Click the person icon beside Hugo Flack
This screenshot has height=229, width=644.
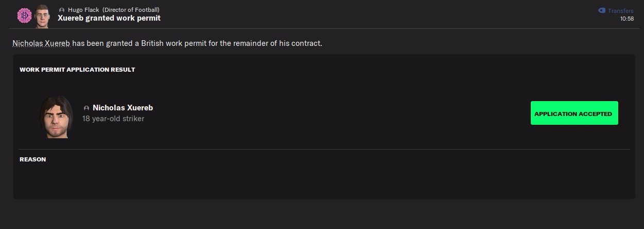pos(62,10)
